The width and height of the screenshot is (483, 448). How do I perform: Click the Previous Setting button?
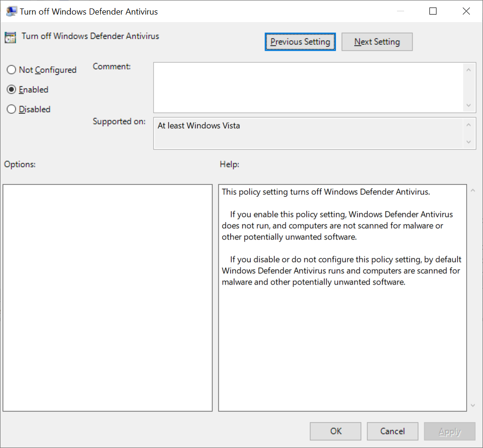pyautogui.click(x=300, y=41)
